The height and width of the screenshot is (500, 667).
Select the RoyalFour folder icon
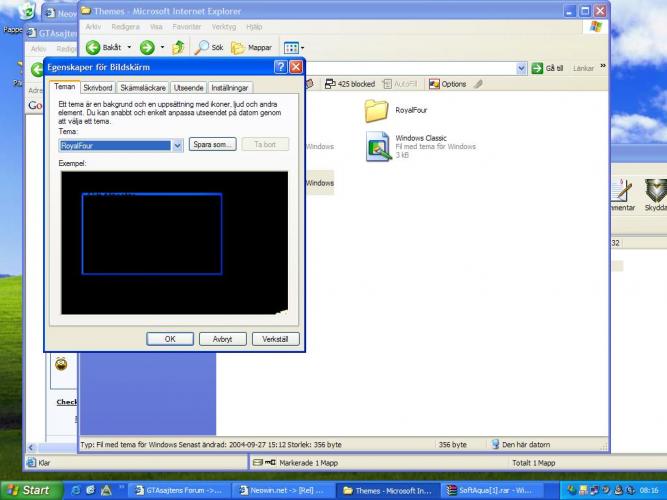click(376, 110)
